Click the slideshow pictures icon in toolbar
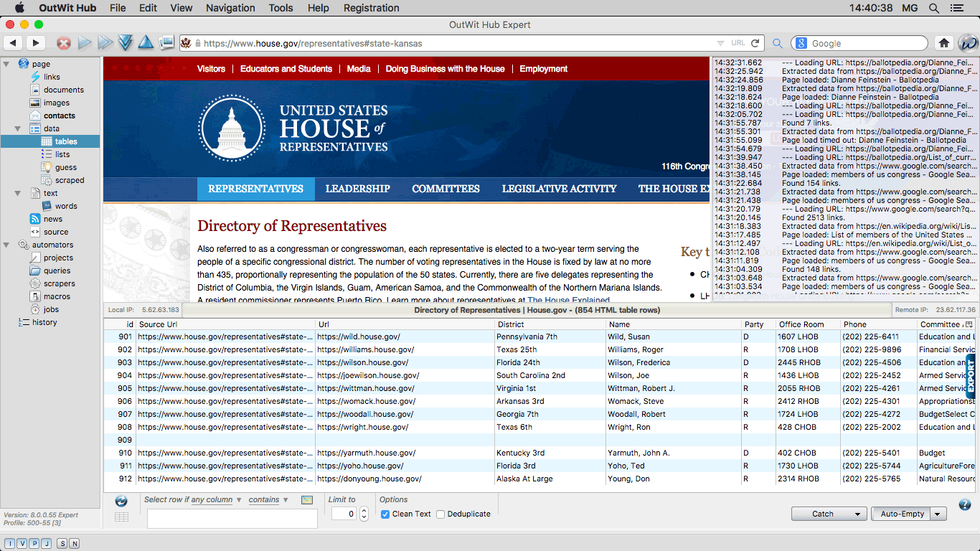Screen dimensions: 980x551 pyautogui.click(x=166, y=43)
